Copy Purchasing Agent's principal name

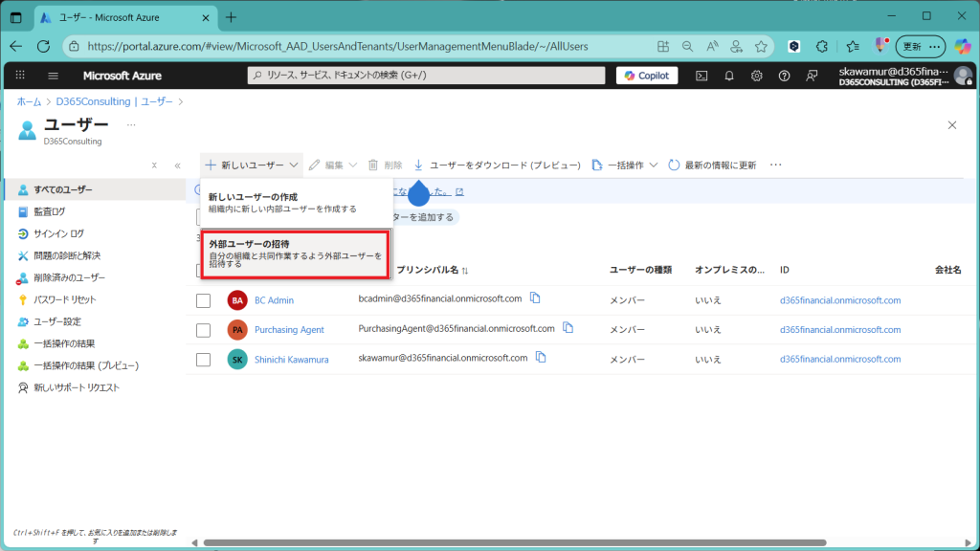click(x=568, y=328)
